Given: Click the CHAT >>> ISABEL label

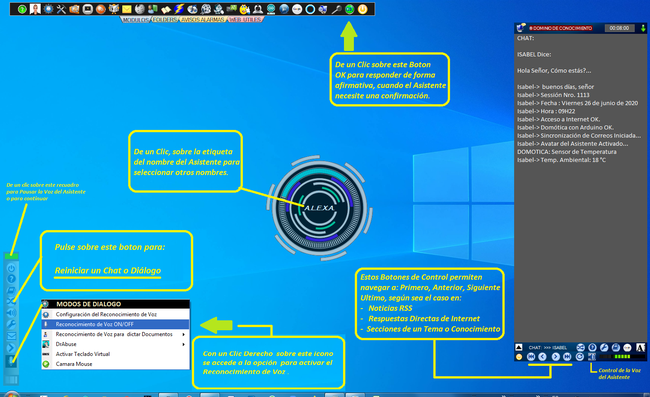Looking at the screenshot, I should (548, 347).
